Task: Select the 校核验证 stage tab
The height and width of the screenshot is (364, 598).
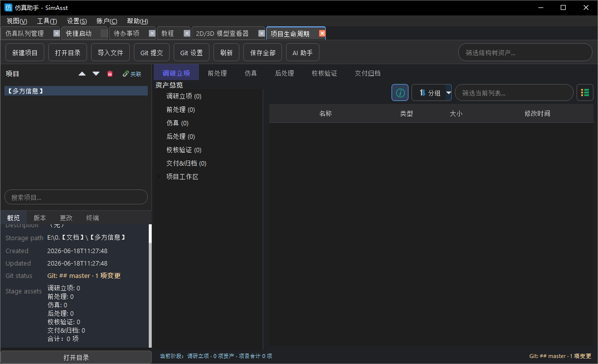Action: click(324, 73)
